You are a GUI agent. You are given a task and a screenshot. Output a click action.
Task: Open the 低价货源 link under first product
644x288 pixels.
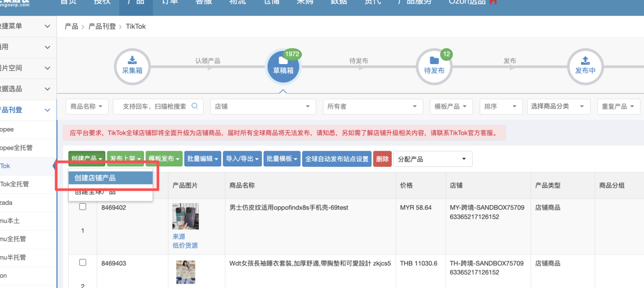click(185, 246)
